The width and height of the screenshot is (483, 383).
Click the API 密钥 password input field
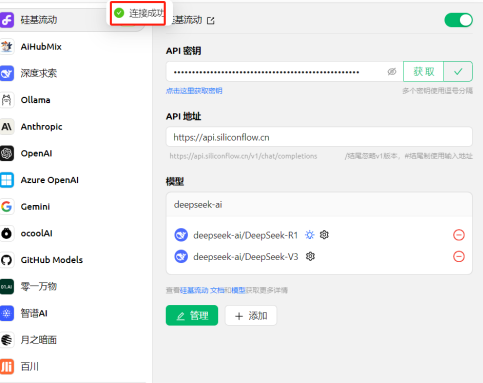(x=285, y=71)
